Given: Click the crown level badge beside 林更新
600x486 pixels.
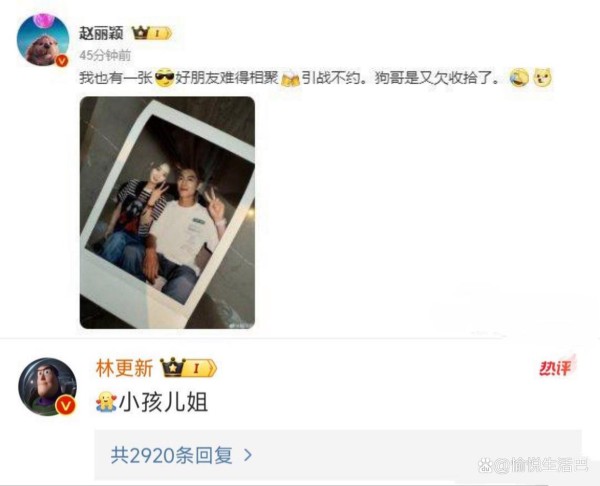Looking at the screenshot, I should (x=188, y=368).
